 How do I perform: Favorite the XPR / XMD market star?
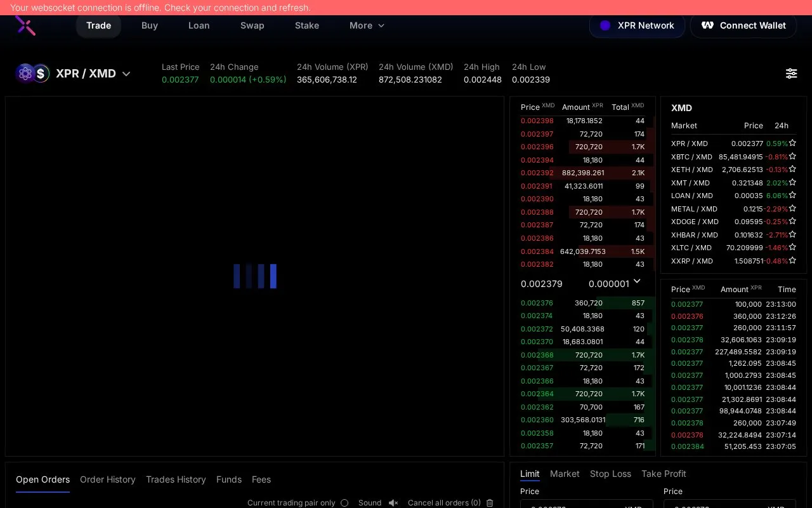click(792, 144)
